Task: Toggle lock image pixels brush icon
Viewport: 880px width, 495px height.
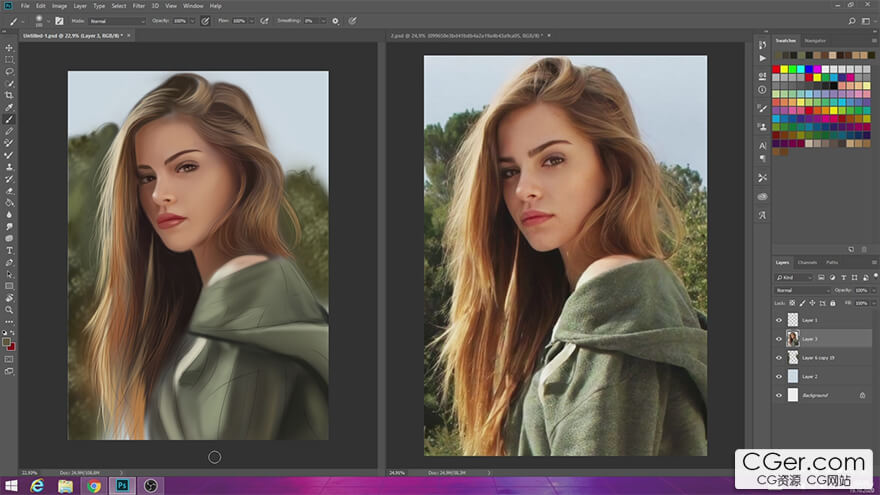Action: click(803, 303)
